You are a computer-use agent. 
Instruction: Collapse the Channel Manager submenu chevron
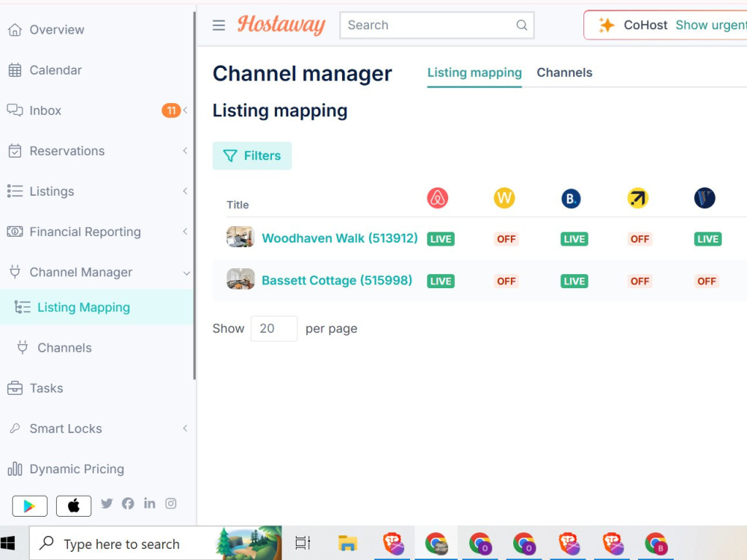[x=186, y=273]
